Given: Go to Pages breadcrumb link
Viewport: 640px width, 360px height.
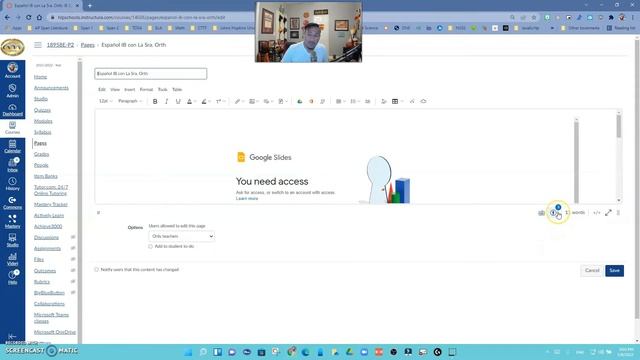Looking at the screenshot, I should click(87, 45).
